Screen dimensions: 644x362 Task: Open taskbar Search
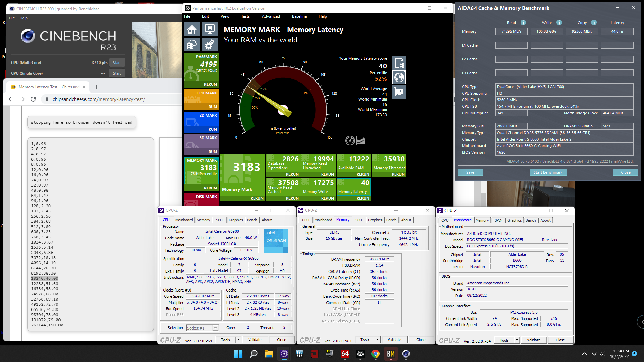[254, 354]
